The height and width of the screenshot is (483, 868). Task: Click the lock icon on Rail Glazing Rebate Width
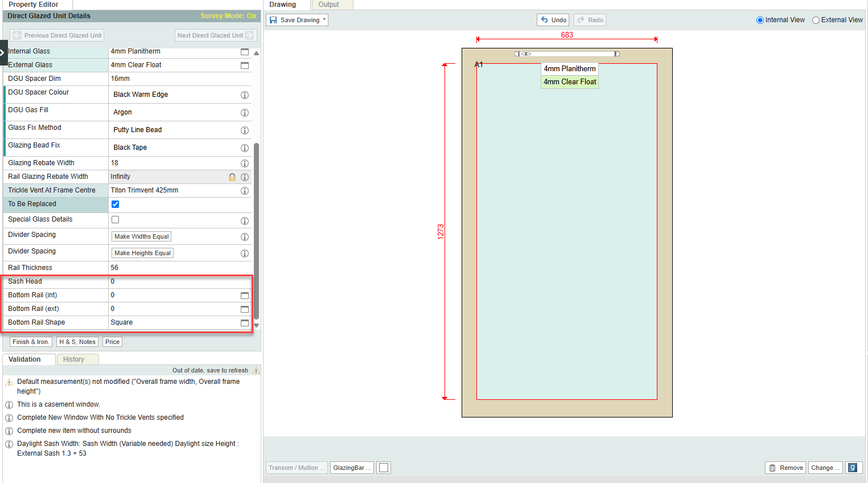pos(232,177)
